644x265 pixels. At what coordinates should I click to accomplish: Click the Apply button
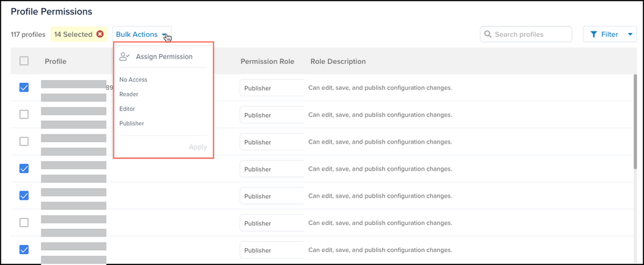(x=197, y=147)
